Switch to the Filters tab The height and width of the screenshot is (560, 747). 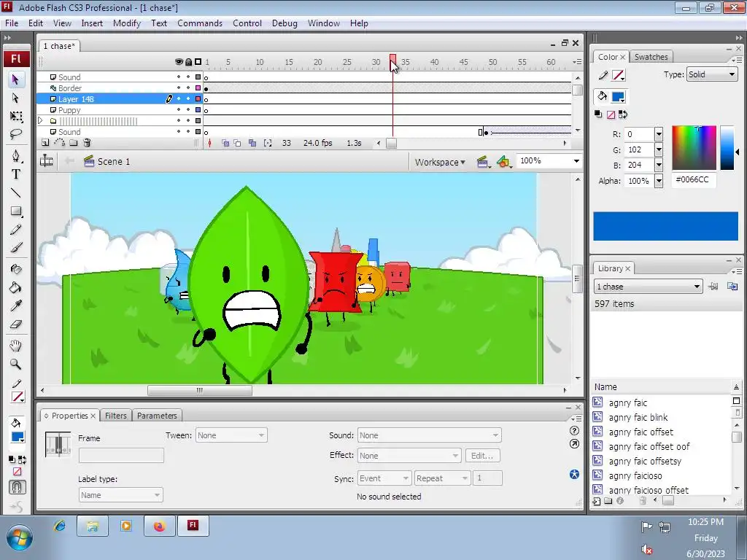click(116, 415)
